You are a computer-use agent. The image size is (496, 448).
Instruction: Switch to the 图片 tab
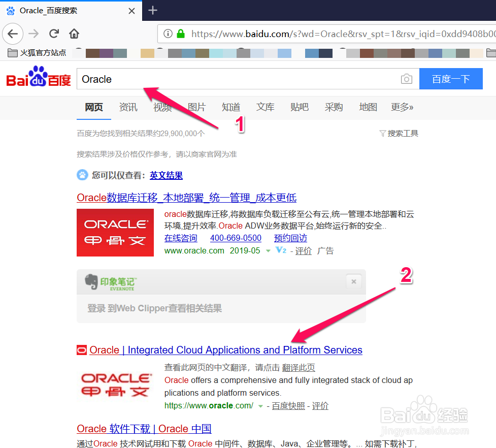[197, 107]
